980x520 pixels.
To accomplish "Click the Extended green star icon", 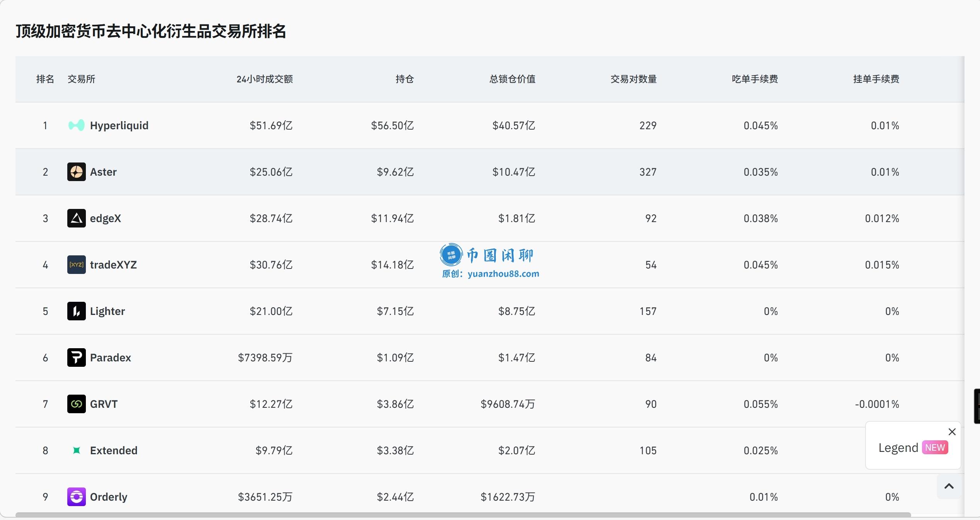I will (76, 450).
